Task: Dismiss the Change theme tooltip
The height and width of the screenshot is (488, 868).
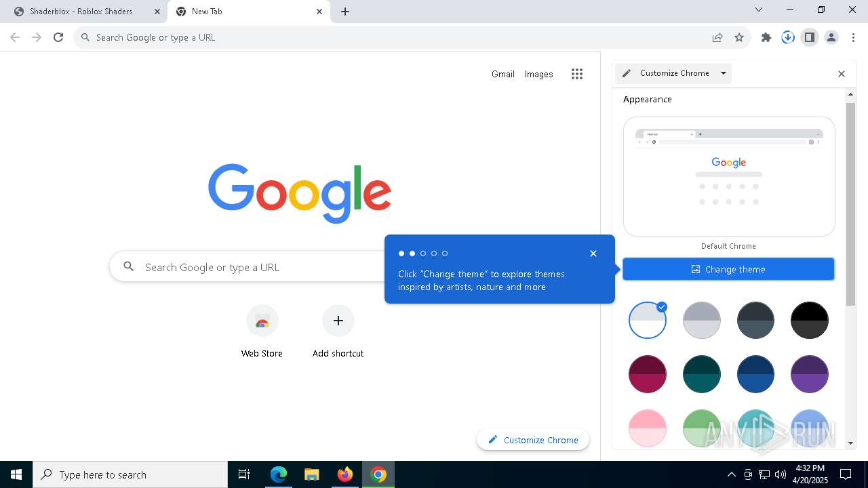Action: pyautogui.click(x=593, y=253)
